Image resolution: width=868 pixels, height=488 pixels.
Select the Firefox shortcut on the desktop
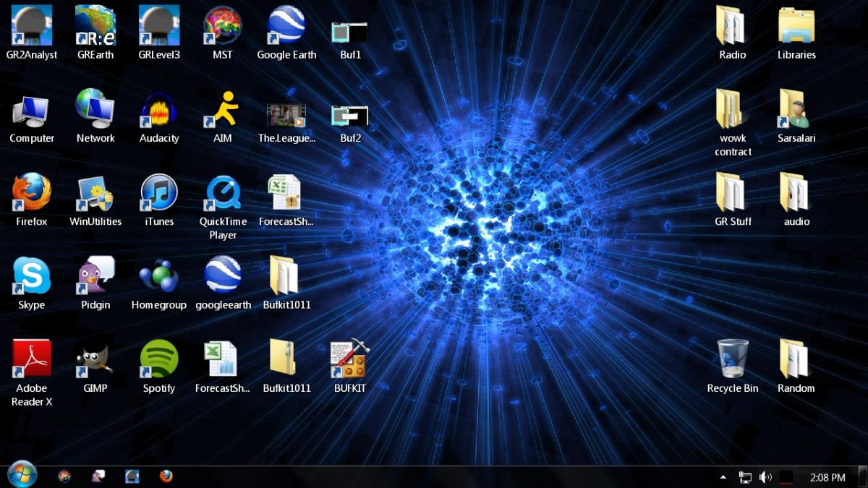32,200
